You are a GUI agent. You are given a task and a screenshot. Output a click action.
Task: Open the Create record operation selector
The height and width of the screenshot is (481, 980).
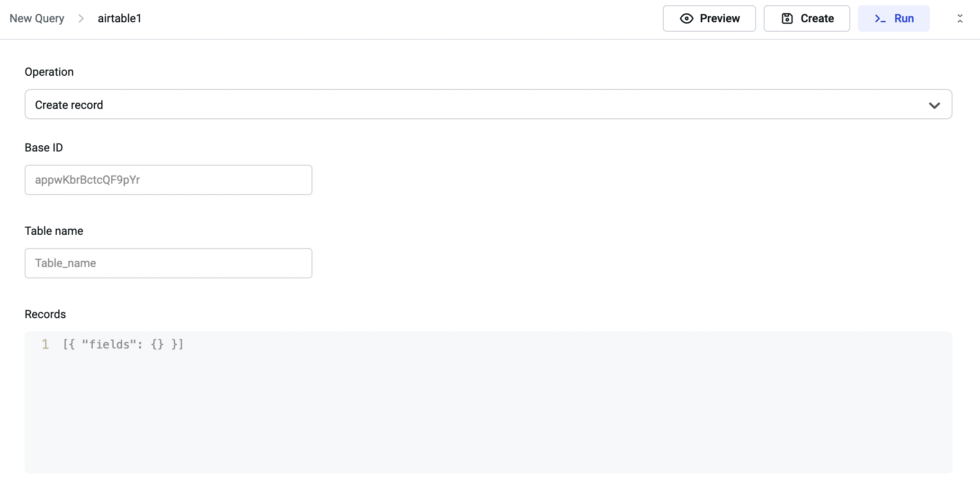(488, 105)
